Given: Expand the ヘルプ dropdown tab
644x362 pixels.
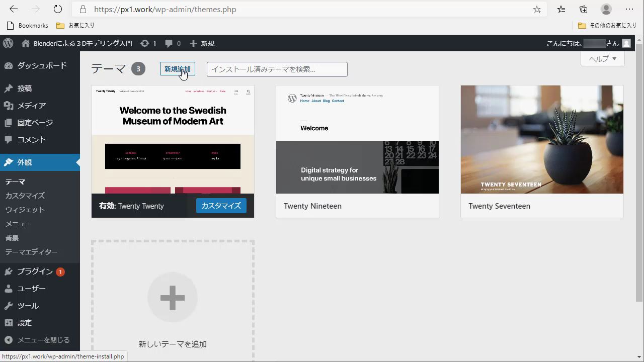Looking at the screenshot, I should click(602, 59).
